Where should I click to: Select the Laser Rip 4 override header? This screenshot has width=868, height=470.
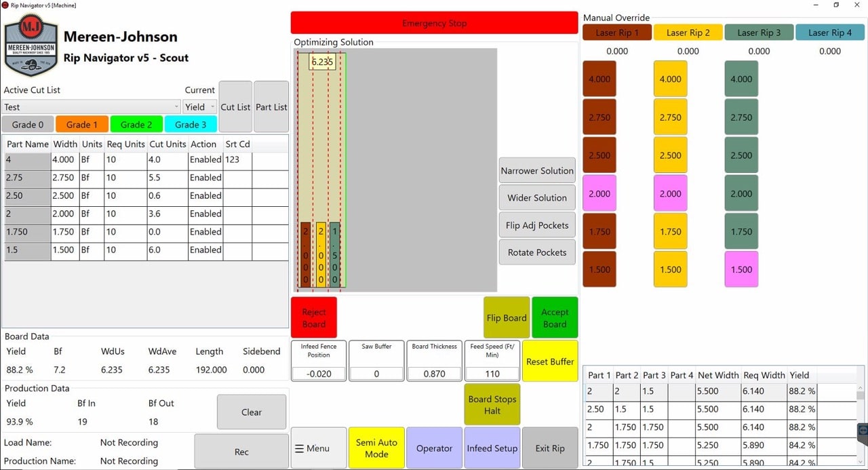coord(830,33)
